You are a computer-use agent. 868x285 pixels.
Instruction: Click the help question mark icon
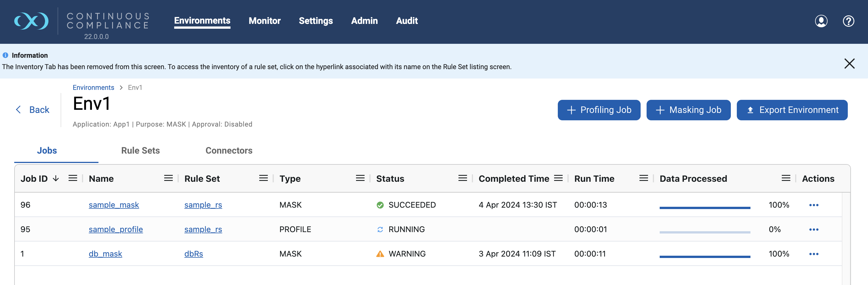[x=848, y=21]
